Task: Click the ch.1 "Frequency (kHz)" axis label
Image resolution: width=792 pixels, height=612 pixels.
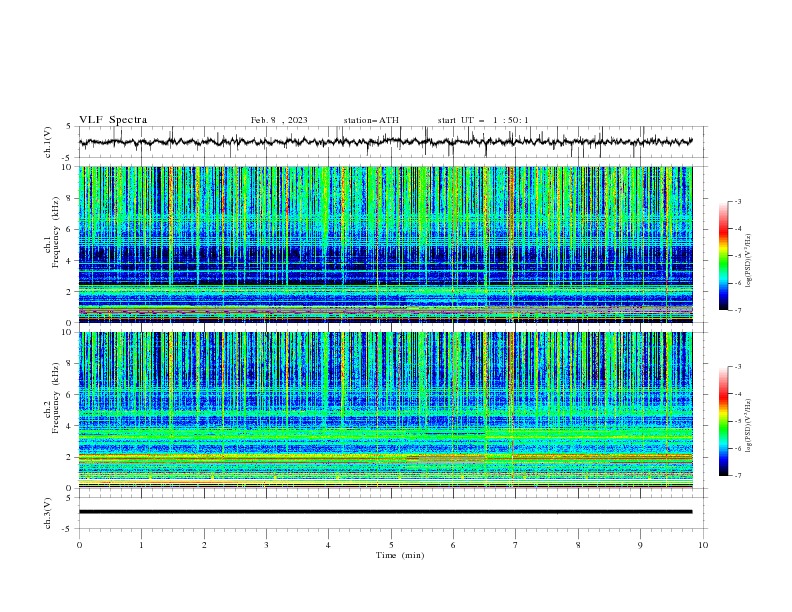Action: (56, 232)
